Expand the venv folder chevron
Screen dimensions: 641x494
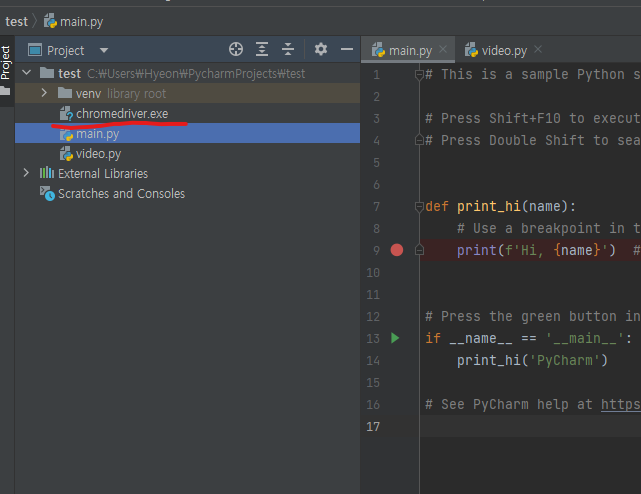click(x=44, y=93)
